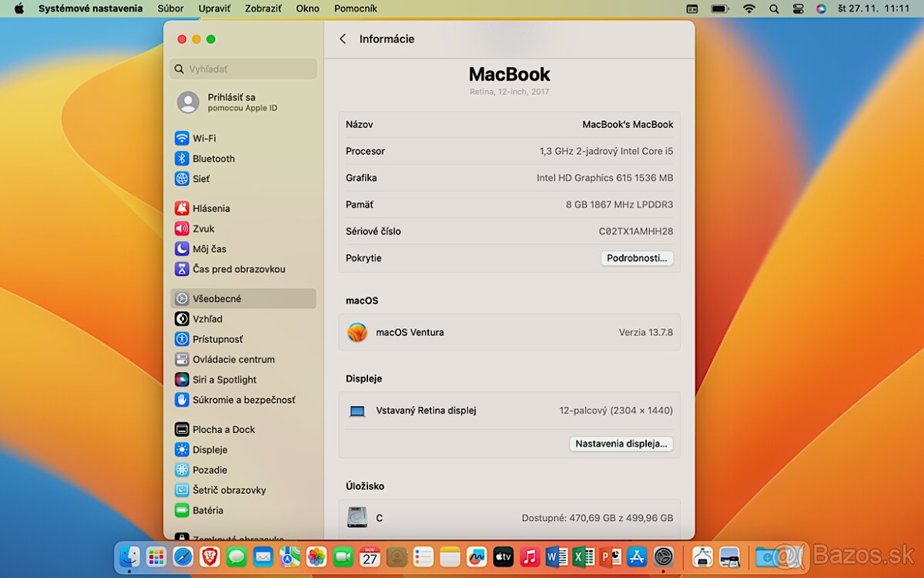Click the Nastavenia displeja button
This screenshot has height=578, width=924.
point(621,444)
